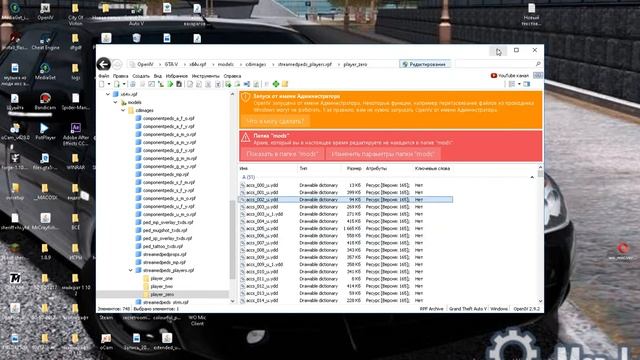The width and height of the screenshot is (640, 360).
Task: Select accs_014_u.ydd file row
Action: pyautogui.click(x=345, y=300)
